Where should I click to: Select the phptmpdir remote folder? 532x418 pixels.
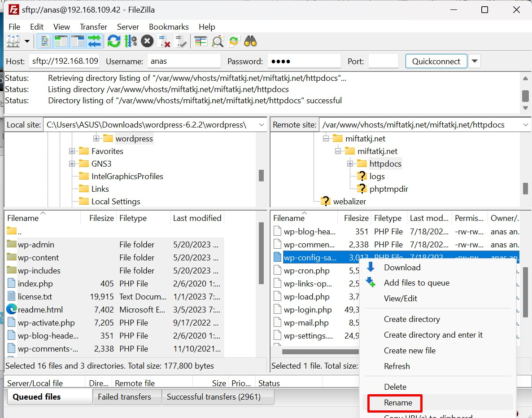click(389, 189)
